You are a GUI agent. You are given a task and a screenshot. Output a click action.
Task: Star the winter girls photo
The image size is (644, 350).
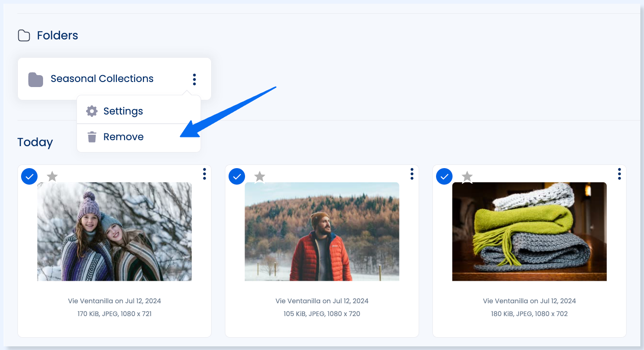(52, 176)
